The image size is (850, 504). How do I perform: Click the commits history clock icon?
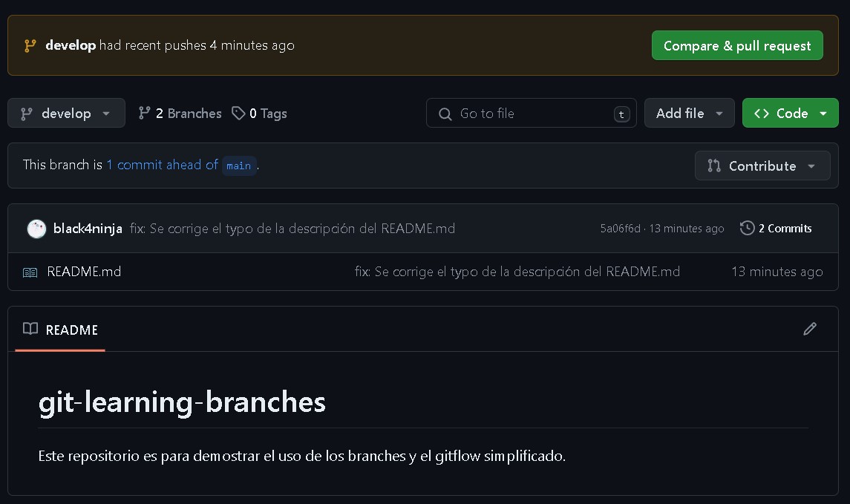[747, 229]
